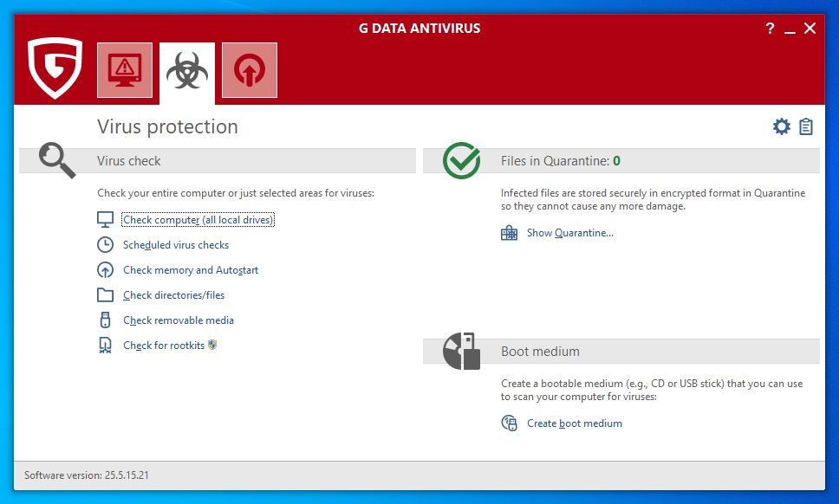Click the clock icon for scheduled checks
This screenshot has width=839, height=504.
pyautogui.click(x=105, y=244)
